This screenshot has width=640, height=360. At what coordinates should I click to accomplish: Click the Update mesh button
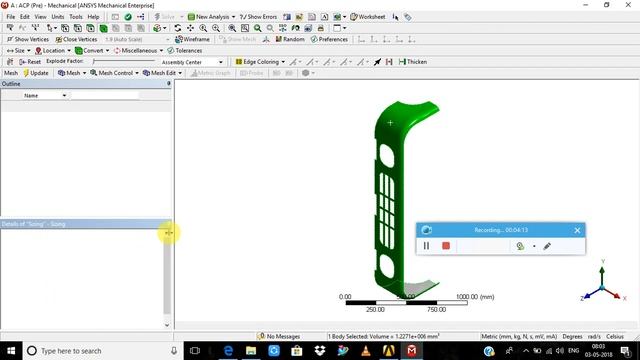tap(36, 73)
